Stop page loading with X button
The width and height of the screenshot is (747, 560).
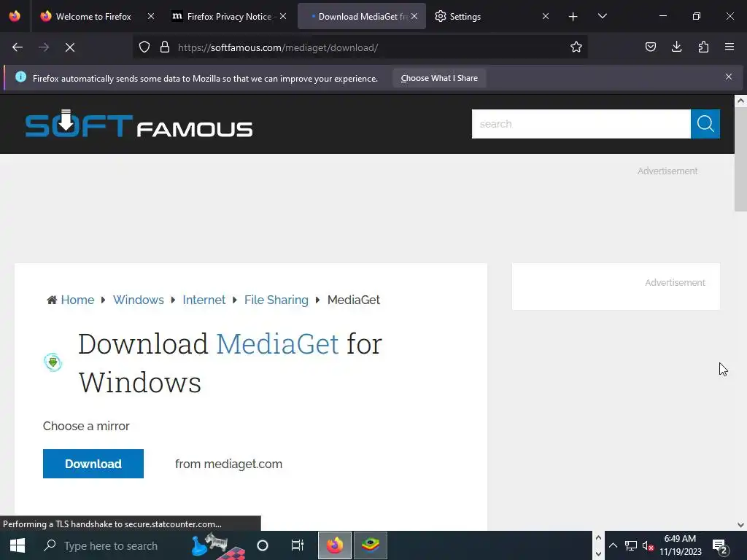coord(70,47)
